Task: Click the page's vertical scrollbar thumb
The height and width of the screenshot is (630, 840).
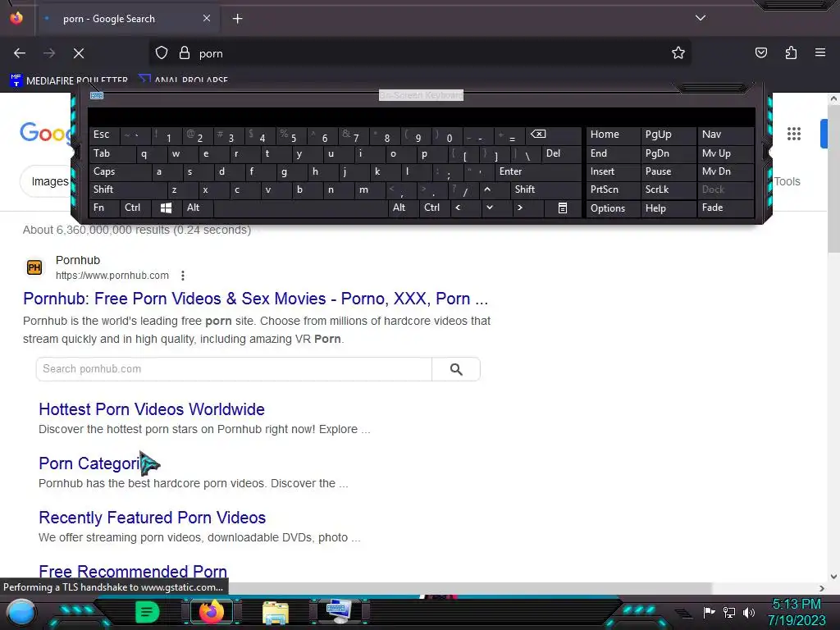Action: (833, 177)
